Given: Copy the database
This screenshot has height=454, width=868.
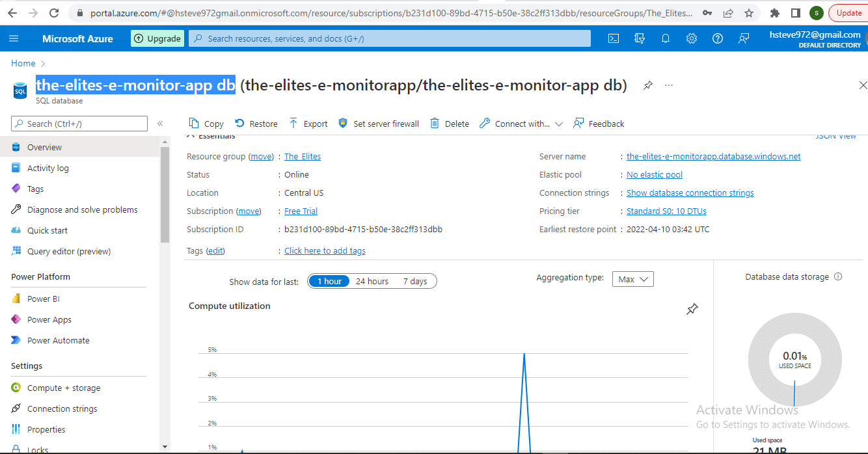Looking at the screenshot, I should (206, 124).
